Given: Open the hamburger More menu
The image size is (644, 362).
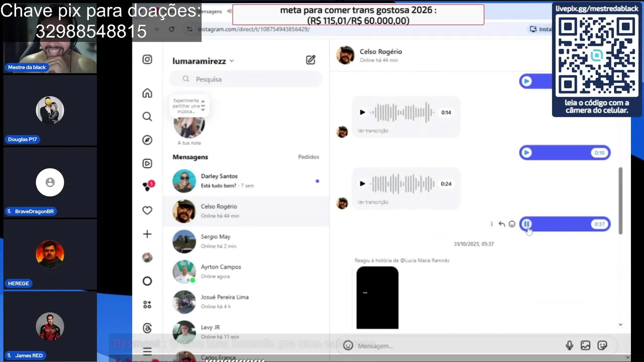Looking at the screenshot, I should coord(147,351).
